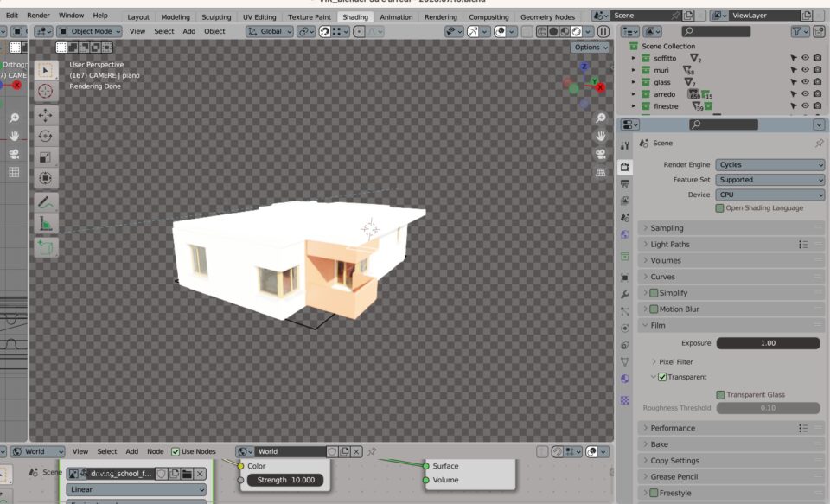The height and width of the screenshot is (504, 830).
Task: Disable the Transparent film checkbox
Action: pyautogui.click(x=662, y=377)
